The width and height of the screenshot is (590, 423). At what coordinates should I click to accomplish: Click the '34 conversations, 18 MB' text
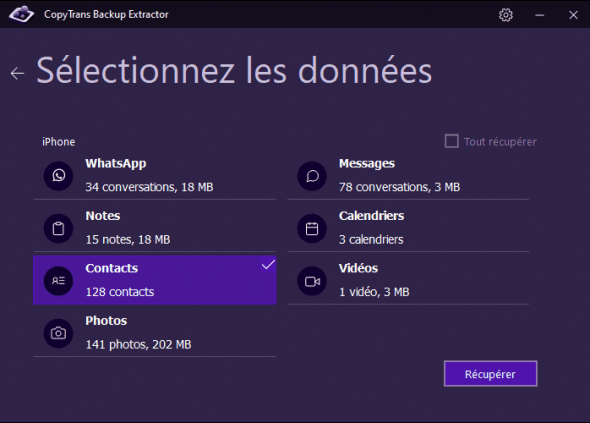pos(149,187)
